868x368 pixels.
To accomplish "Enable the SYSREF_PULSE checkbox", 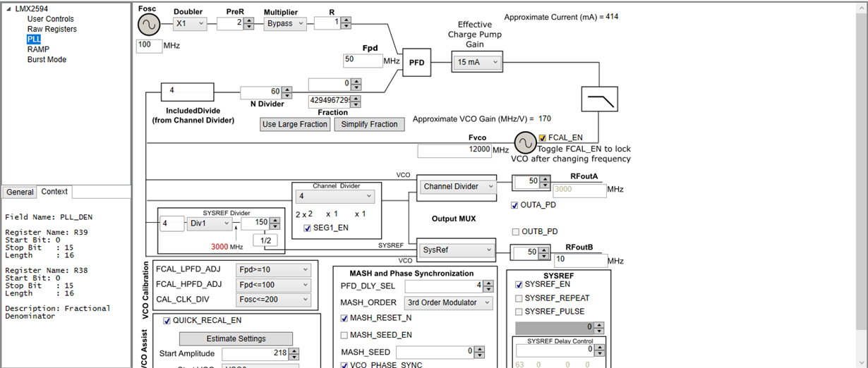I will coord(519,312).
